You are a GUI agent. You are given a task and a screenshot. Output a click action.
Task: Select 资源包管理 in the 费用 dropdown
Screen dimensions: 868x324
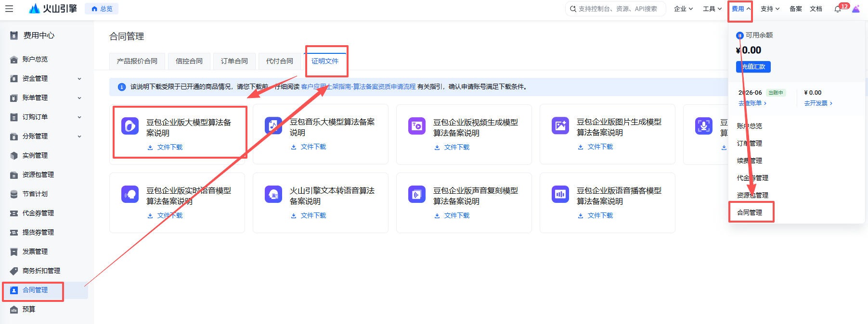[x=752, y=195]
